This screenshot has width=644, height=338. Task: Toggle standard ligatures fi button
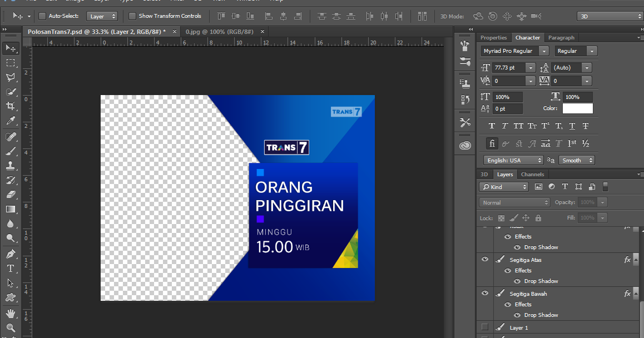[x=492, y=143]
